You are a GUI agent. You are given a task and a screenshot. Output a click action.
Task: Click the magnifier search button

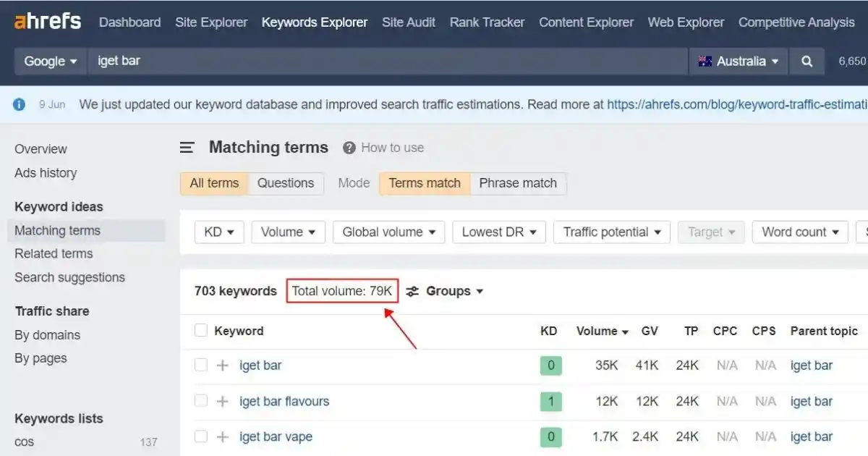pos(807,62)
